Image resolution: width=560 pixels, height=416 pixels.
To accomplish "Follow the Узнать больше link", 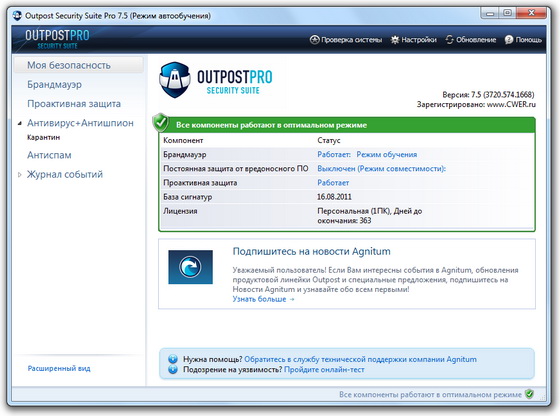I will coord(264,299).
